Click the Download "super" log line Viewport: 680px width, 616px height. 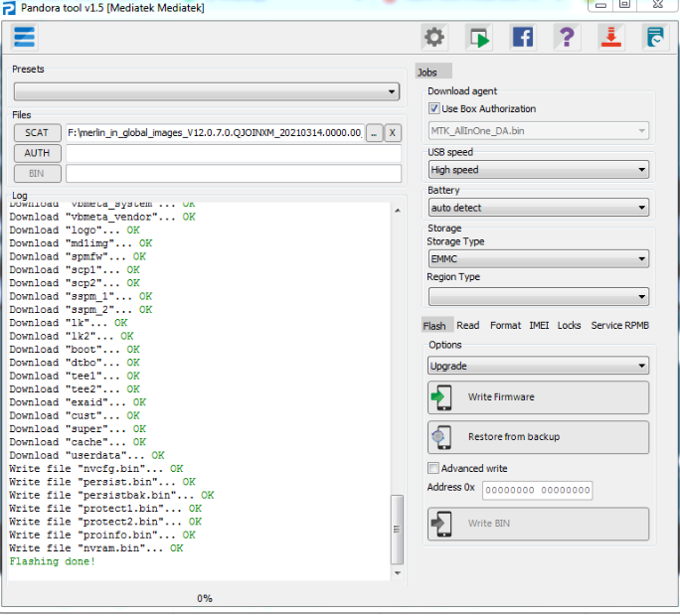(78, 429)
